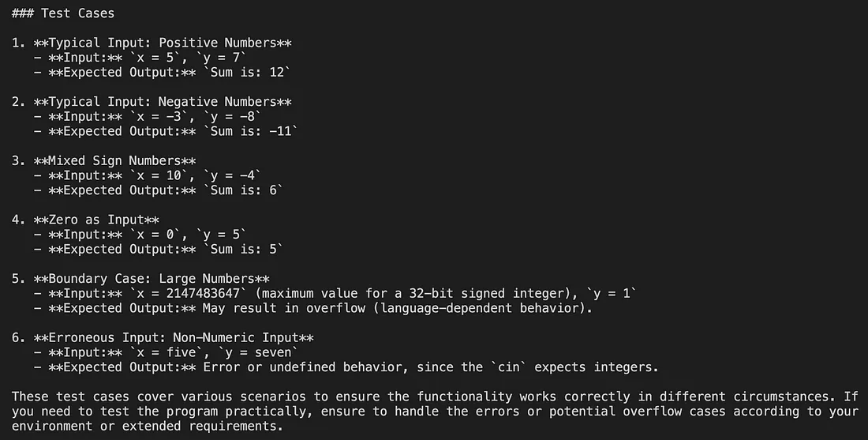
Task: Click the Erroneous Input: Non-Numeric Input title
Action: [174, 337]
